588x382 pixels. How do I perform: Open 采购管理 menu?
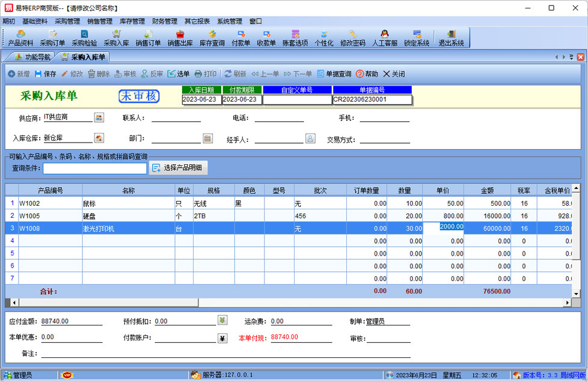tap(67, 21)
